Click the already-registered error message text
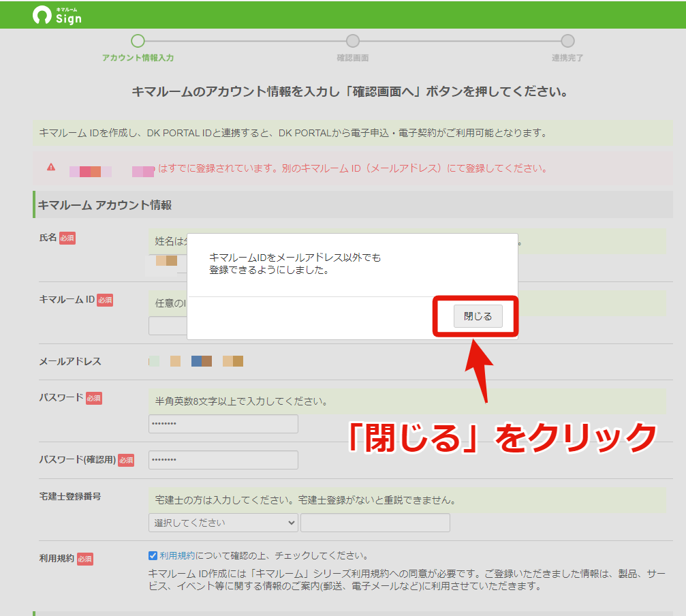This screenshot has width=686, height=616. click(x=353, y=168)
